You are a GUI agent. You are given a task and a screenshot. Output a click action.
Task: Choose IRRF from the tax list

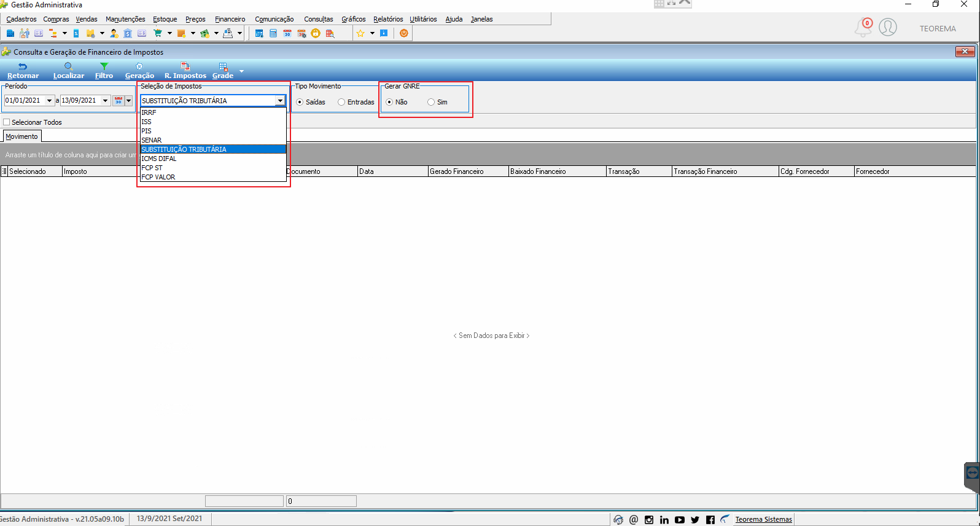pyautogui.click(x=213, y=112)
